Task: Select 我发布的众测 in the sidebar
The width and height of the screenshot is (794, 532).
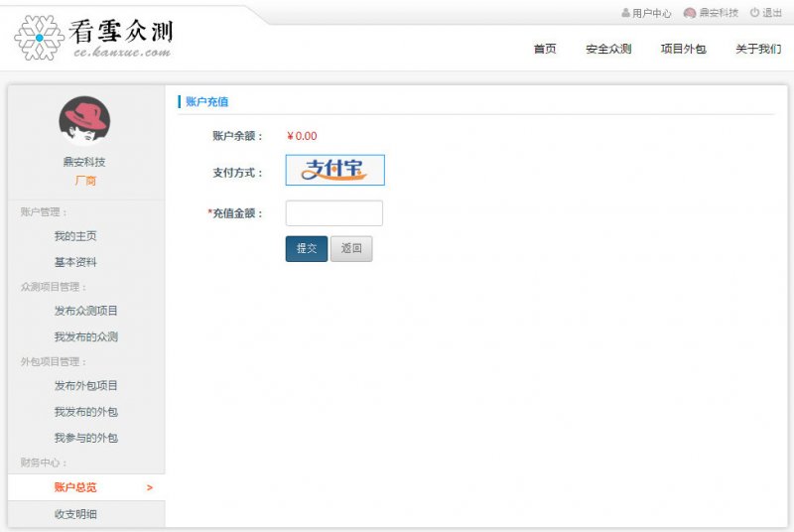Action: (86, 336)
